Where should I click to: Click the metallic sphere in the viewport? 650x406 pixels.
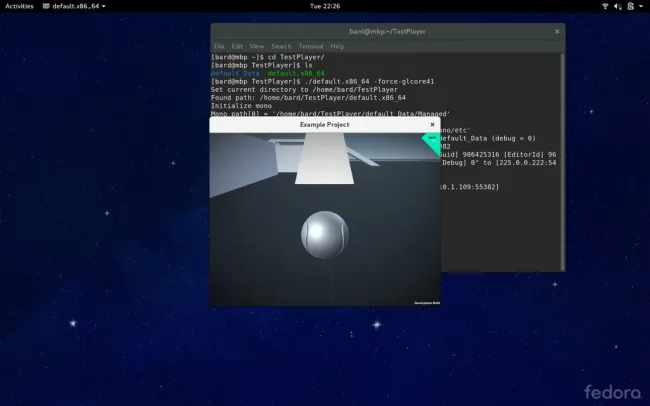[324, 233]
